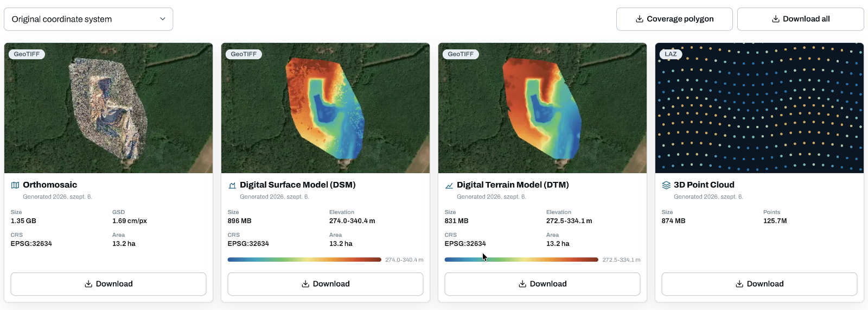The width and height of the screenshot is (868, 310).
Task: Click the GeoTIFF badge on Orthomosaic preview
Action: tap(27, 54)
